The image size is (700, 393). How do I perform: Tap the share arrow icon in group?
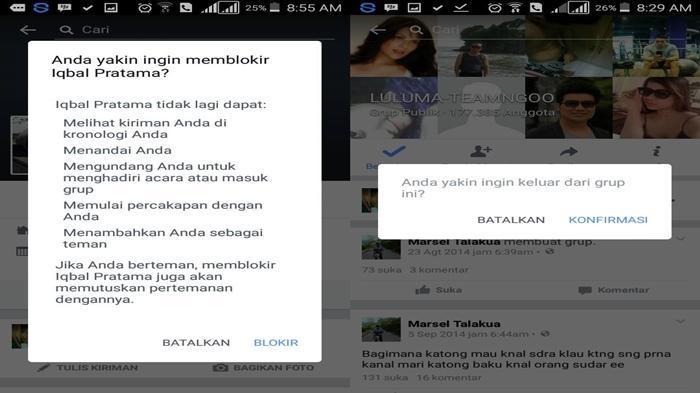tap(568, 152)
